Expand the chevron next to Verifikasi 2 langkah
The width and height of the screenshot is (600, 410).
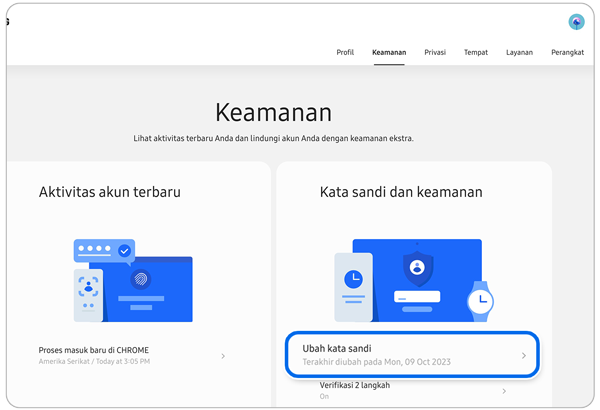[x=504, y=391]
